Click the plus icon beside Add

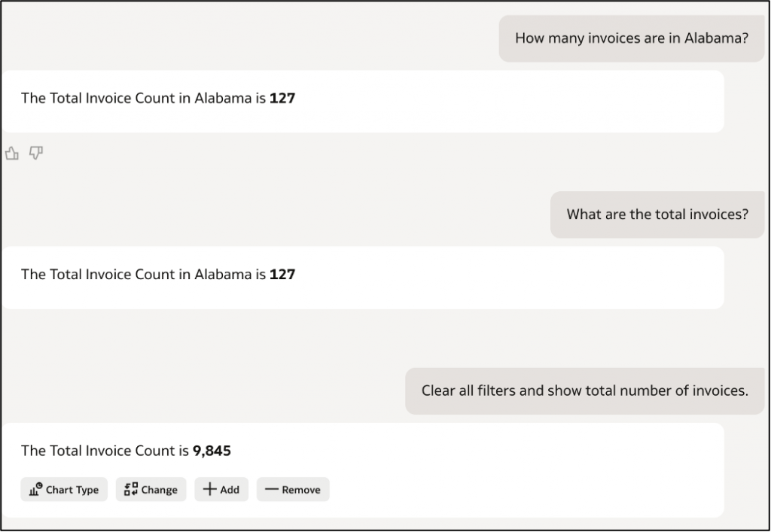pyautogui.click(x=210, y=489)
